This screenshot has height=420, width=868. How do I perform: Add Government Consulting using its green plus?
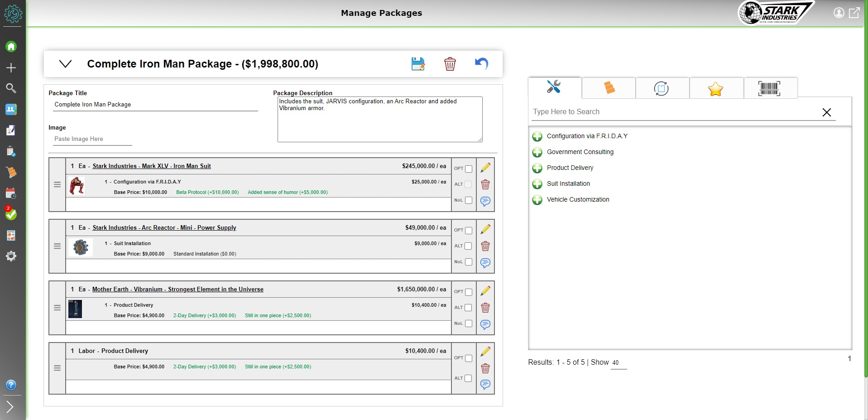pos(537,152)
